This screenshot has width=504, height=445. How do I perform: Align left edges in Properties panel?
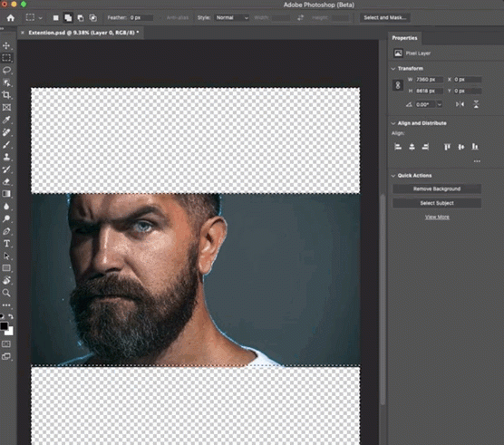(x=398, y=147)
